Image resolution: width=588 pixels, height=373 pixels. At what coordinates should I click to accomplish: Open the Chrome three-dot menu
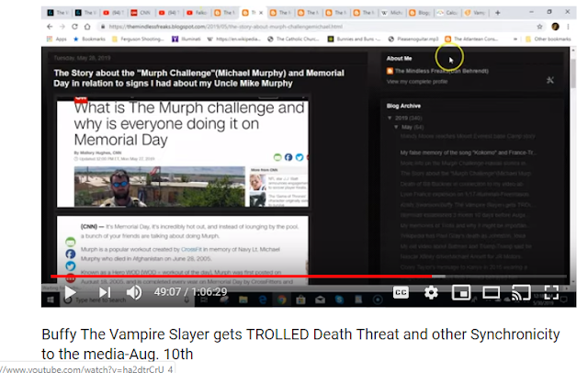[x=568, y=27]
